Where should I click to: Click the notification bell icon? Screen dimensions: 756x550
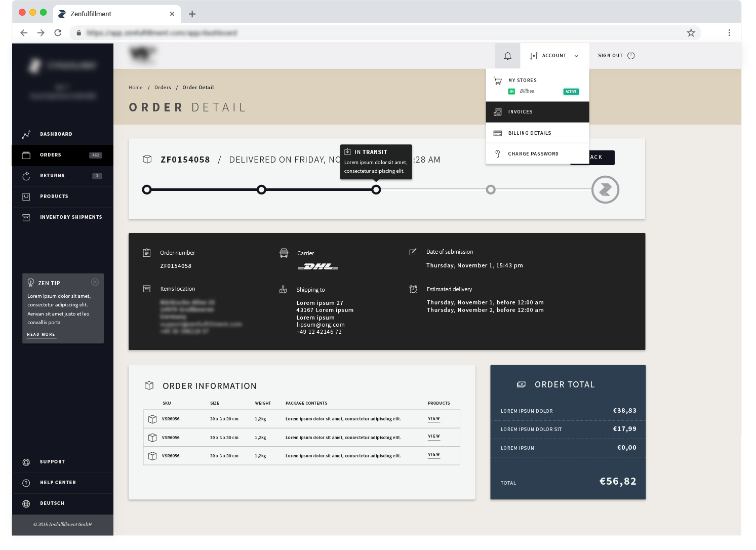point(507,56)
